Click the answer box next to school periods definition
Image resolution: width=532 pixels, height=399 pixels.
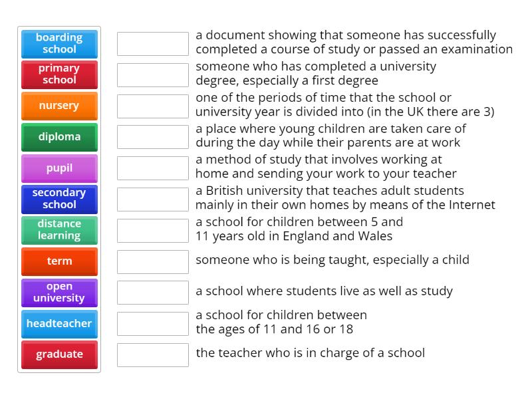click(152, 106)
